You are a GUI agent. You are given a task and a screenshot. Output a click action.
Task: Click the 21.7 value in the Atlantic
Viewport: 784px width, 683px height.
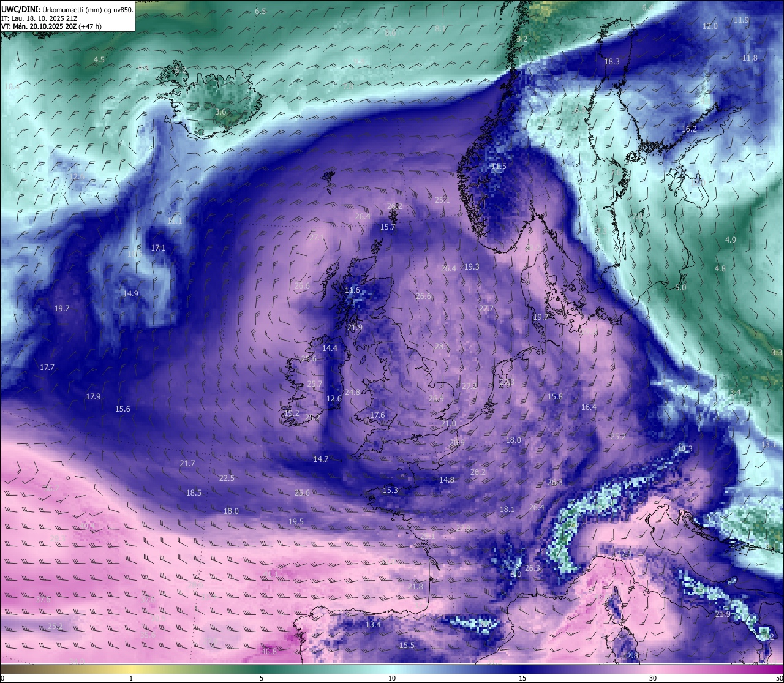187,463
